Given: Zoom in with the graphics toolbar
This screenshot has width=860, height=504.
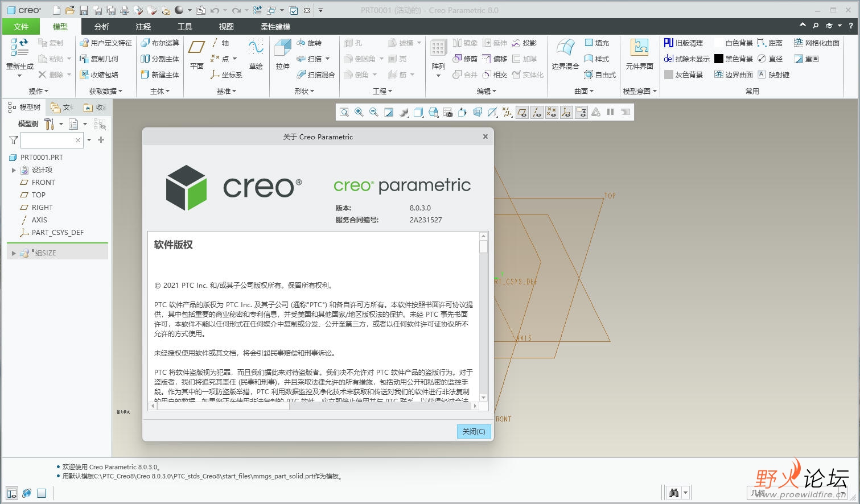Looking at the screenshot, I should point(359,112).
